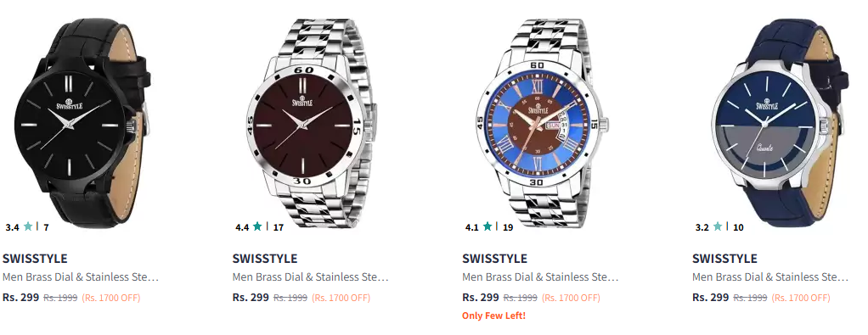Click the 4.4 rating star icon
The image size is (868, 335).
tap(257, 226)
